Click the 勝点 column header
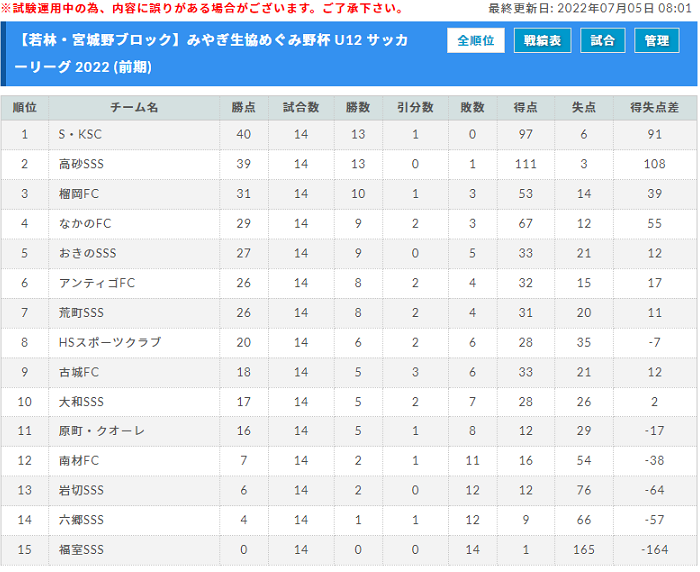 [244, 108]
